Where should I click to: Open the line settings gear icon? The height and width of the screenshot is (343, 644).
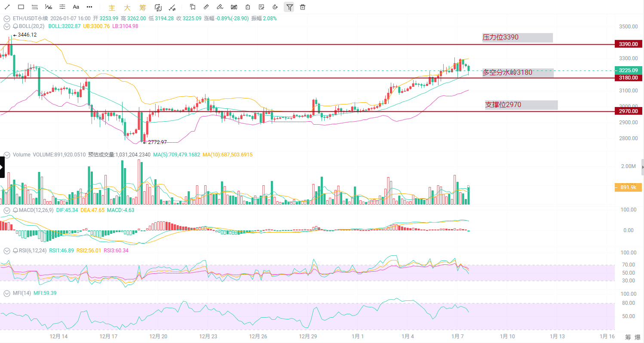pyautogui.click(x=172, y=7)
